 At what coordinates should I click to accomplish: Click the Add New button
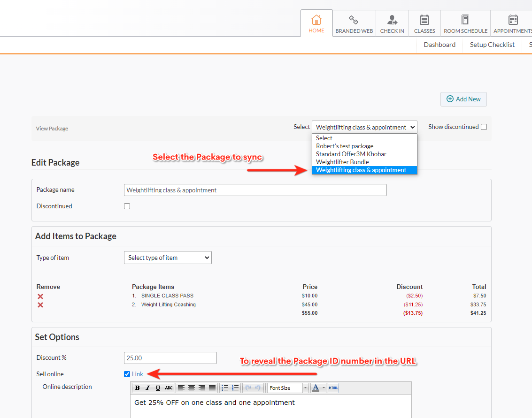click(x=463, y=99)
